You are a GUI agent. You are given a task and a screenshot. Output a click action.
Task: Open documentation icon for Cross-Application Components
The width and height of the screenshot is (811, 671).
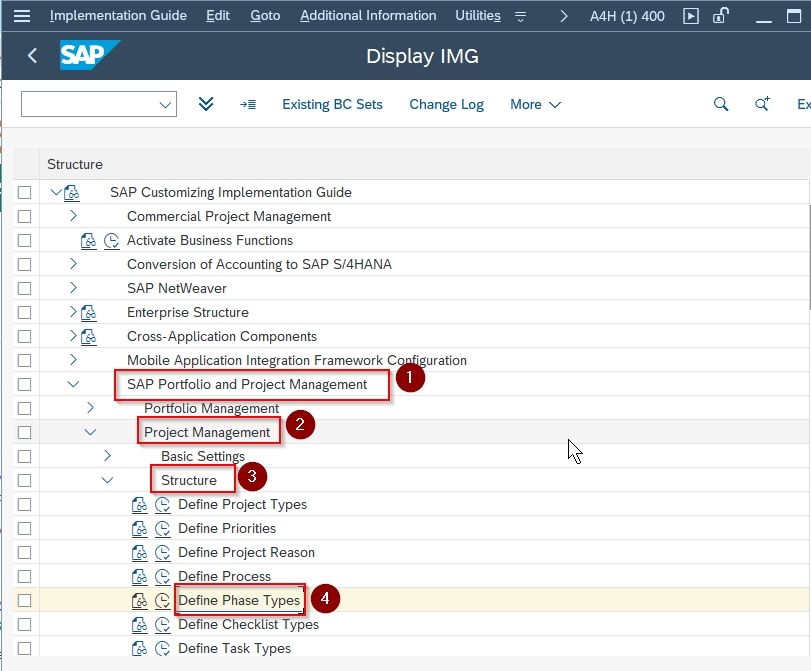(88, 336)
